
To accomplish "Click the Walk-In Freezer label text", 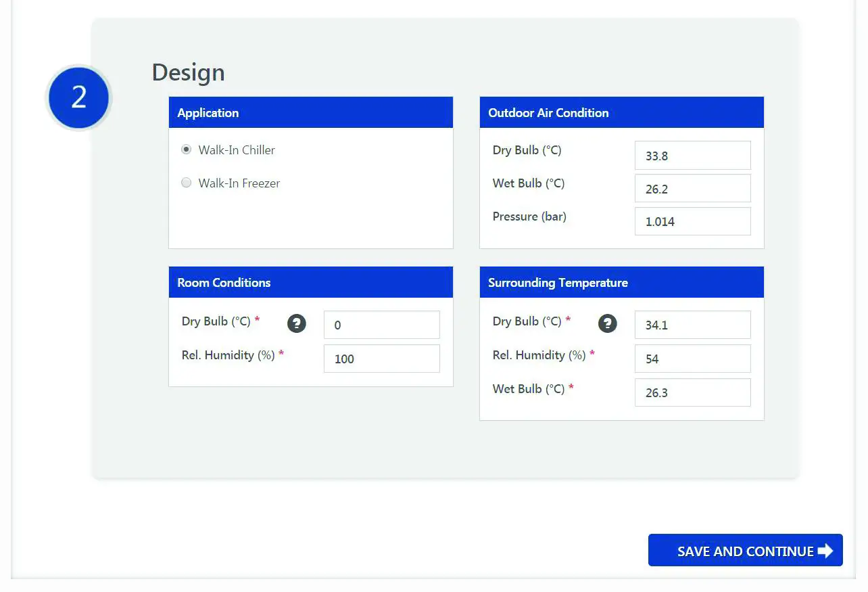I will click(239, 183).
